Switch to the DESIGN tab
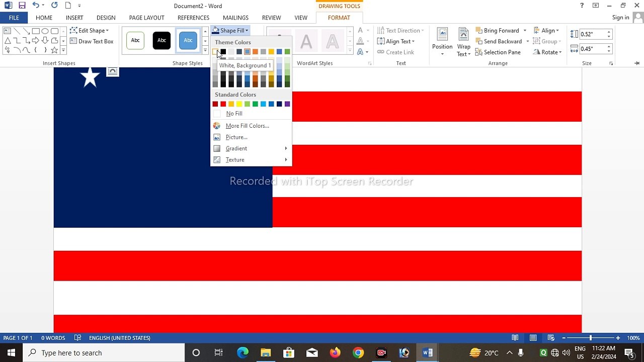 tap(106, 18)
